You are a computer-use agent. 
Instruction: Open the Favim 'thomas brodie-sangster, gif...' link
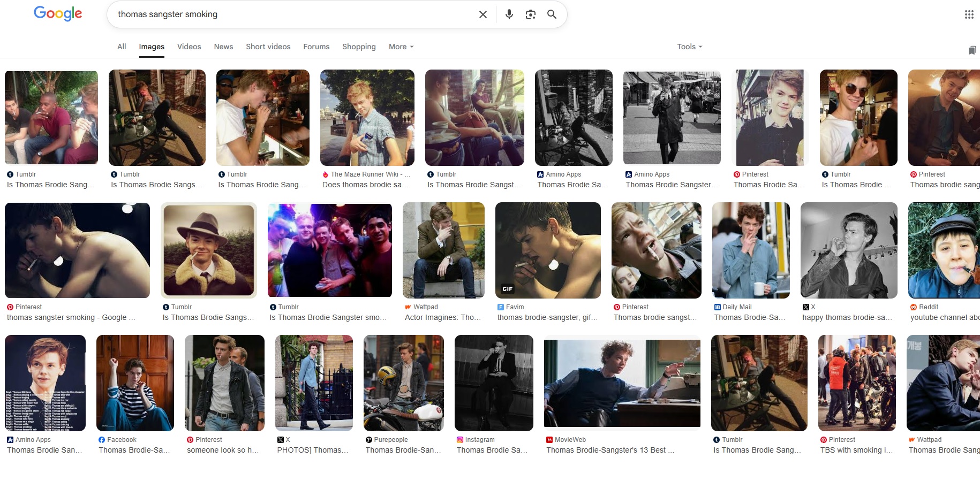click(547, 317)
